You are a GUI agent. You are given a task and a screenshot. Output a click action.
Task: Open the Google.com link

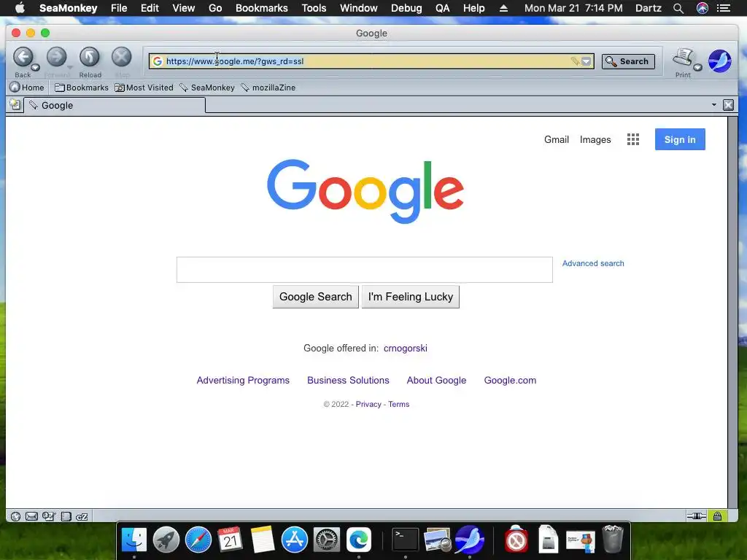(510, 380)
